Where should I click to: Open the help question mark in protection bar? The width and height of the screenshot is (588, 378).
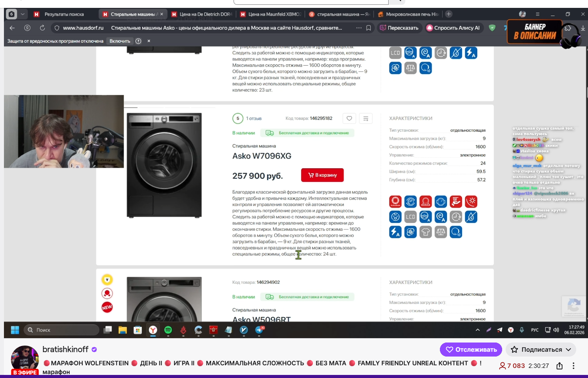pyautogui.click(x=138, y=41)
